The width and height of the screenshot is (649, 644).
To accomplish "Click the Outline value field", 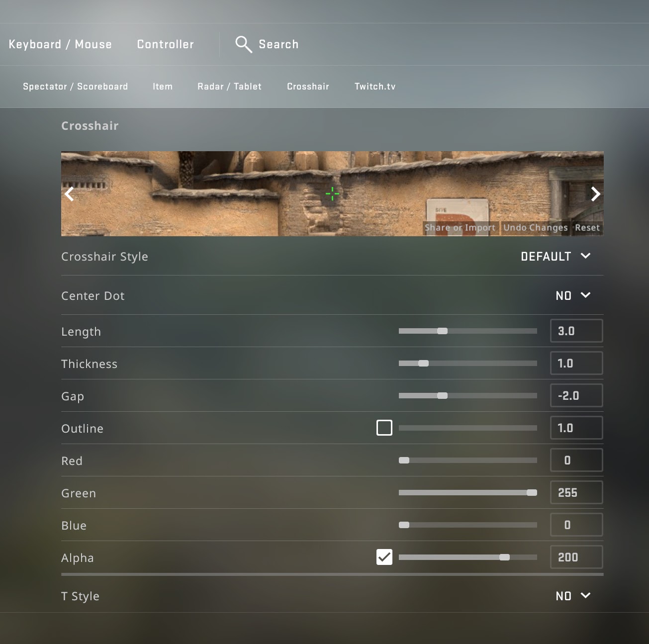I will (x=576, y=428).
